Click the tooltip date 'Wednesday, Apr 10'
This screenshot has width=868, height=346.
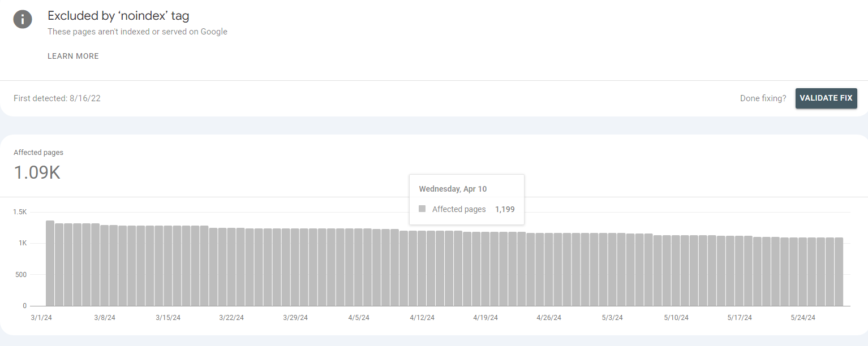coord(453,189)
